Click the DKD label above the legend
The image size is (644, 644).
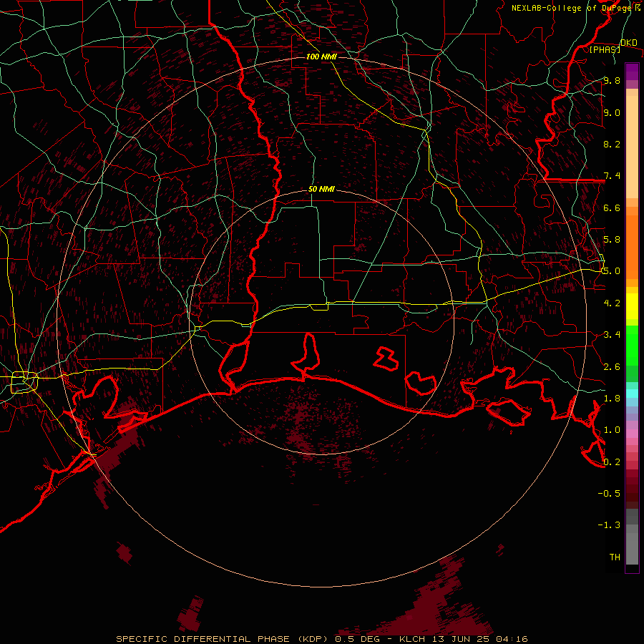coord(629,43)
